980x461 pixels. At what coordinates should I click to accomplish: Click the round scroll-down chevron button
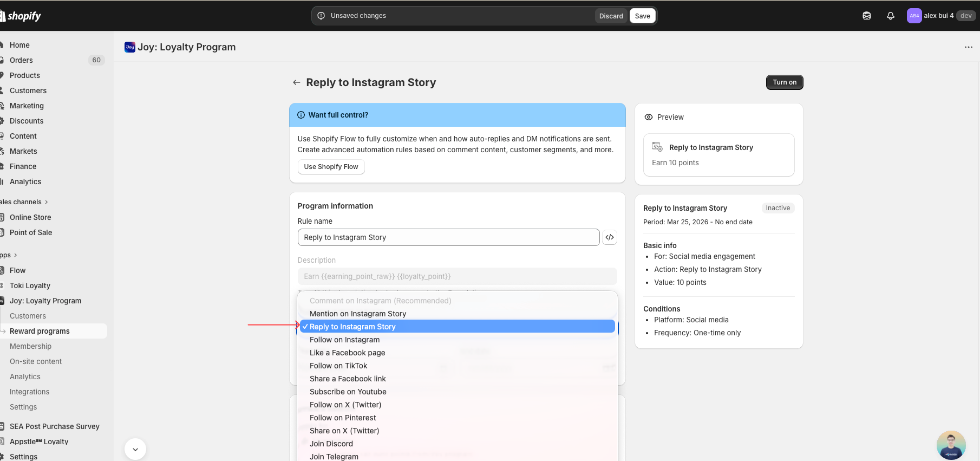135,449
